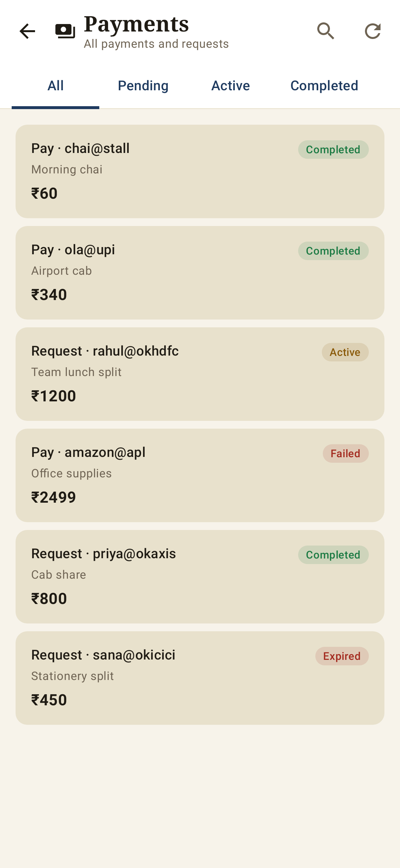The image size is (400, 868).
Task: Tap the Payments cash icon
Action: coord(65,31)
